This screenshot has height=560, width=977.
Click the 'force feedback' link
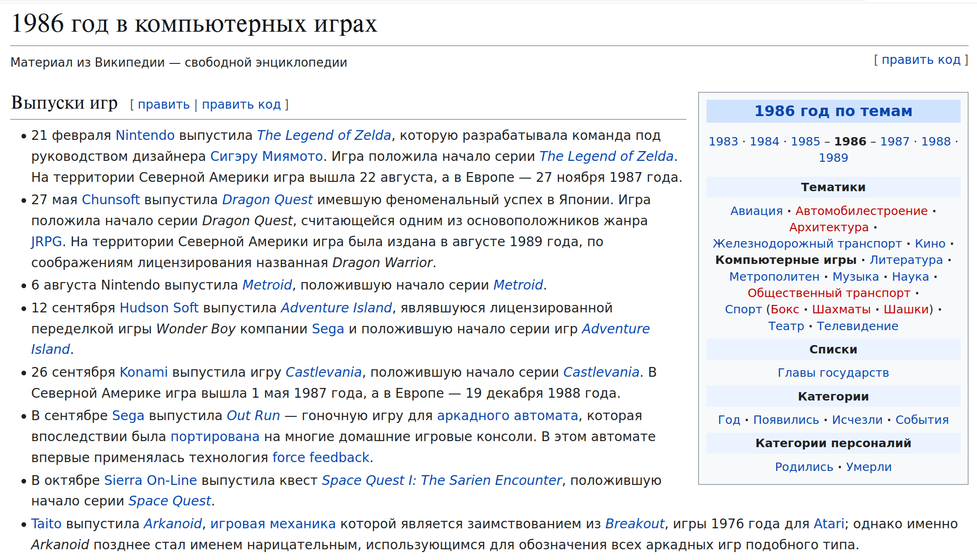320,457
